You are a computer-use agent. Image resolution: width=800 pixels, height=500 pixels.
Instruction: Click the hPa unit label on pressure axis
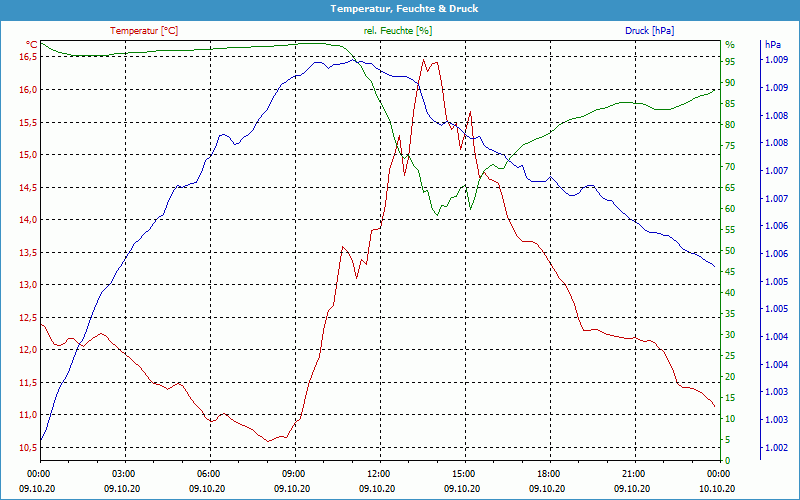tap(772, 44)
